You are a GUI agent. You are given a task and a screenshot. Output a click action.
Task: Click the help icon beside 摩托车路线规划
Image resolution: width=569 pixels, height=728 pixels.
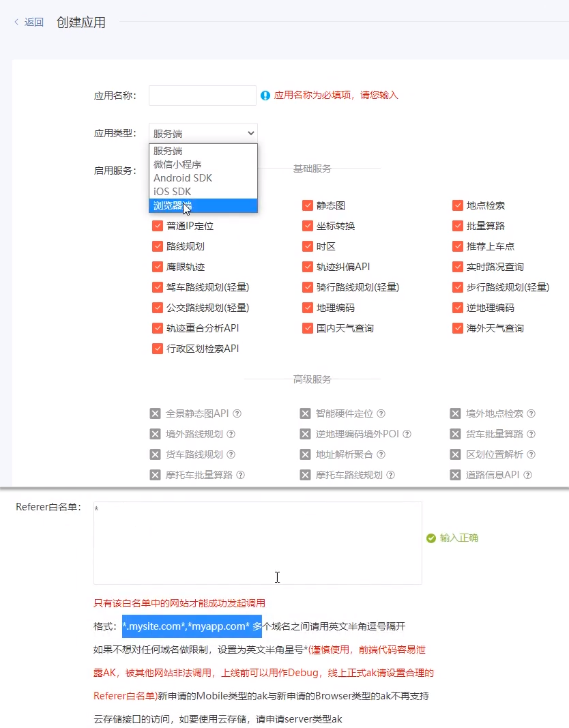[x=391, y=474]
